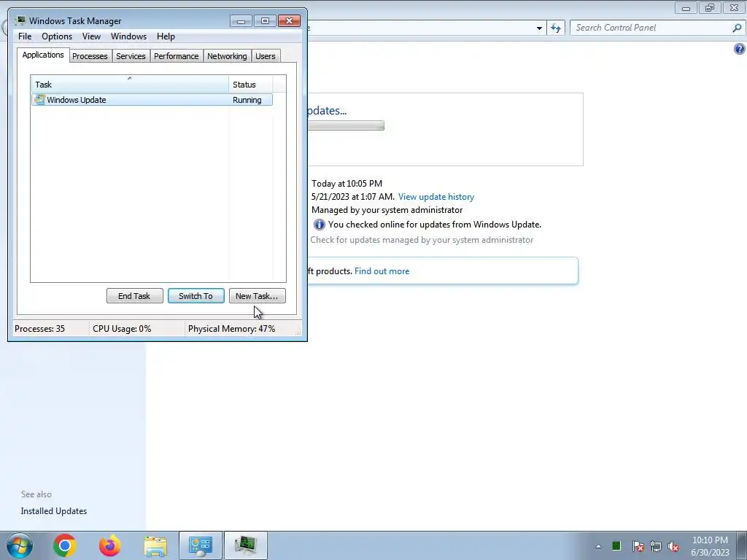Click the Processes: 35 status entry

coord(39,329)
